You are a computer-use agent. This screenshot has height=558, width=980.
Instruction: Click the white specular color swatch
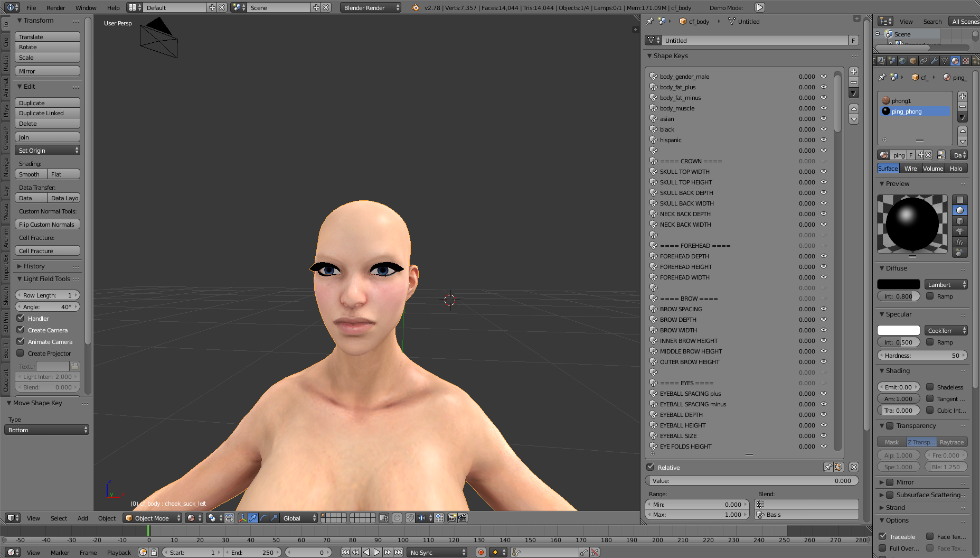click(899, 330)
